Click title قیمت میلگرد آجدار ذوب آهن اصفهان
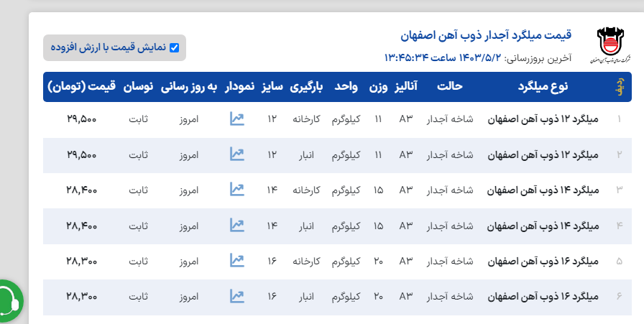644x324 pixels. (x=486, y=35)
